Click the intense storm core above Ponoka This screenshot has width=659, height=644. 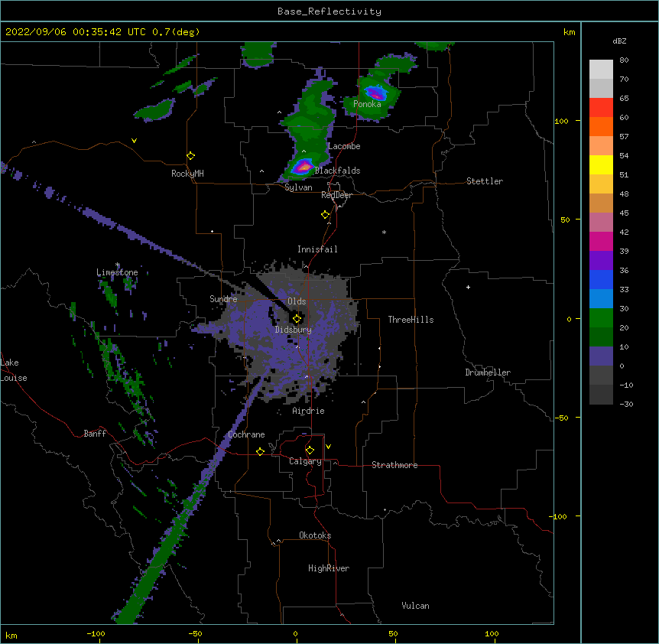pos(375,93)
